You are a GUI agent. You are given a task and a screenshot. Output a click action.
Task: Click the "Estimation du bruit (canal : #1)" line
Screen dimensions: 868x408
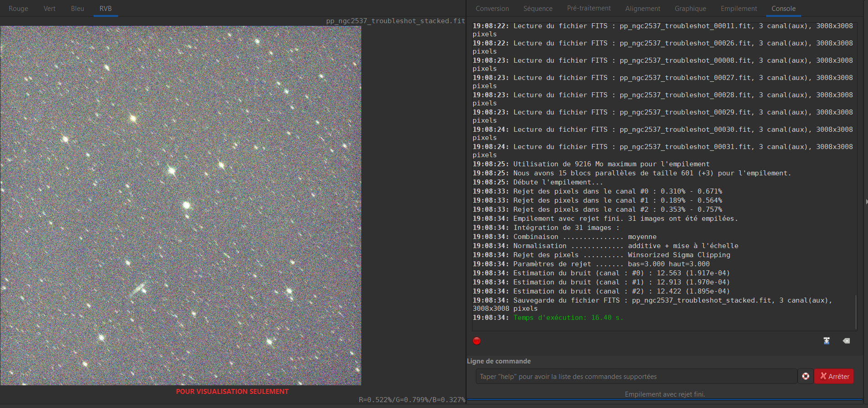[x=601, y=282]
